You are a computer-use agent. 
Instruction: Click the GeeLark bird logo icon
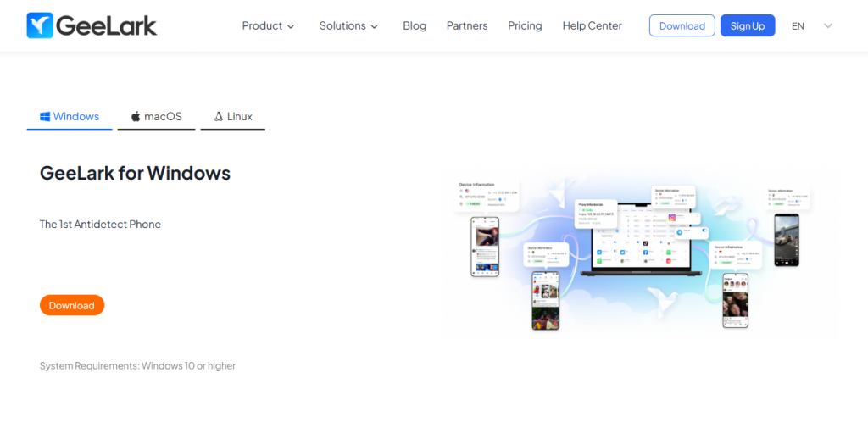[x=40, y=25]
